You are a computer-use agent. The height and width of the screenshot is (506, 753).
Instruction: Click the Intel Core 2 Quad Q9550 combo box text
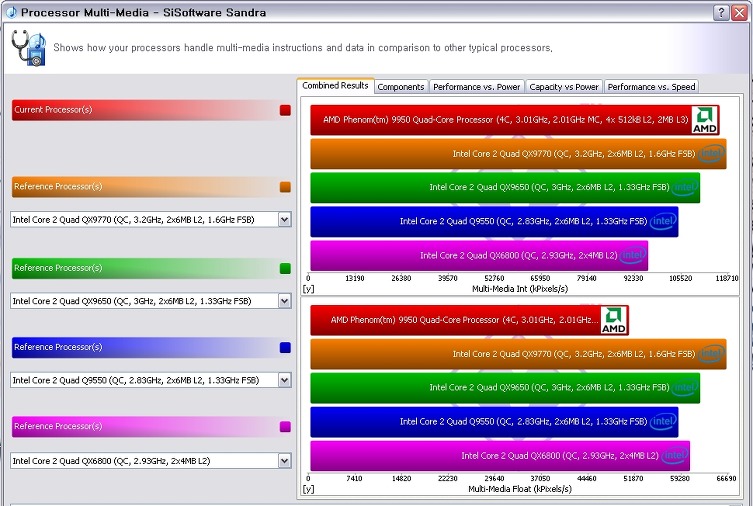pyautogui.click(x=136, y=380)
